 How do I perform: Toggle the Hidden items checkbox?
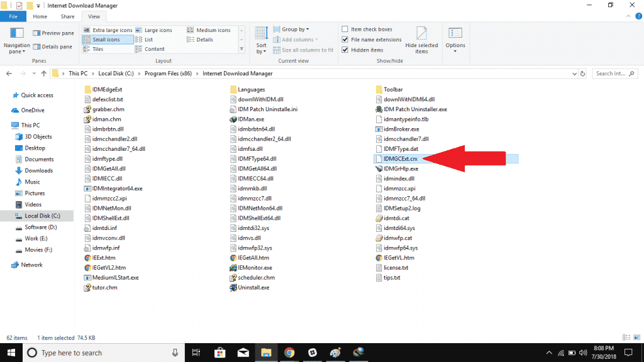tap(345, 50)
